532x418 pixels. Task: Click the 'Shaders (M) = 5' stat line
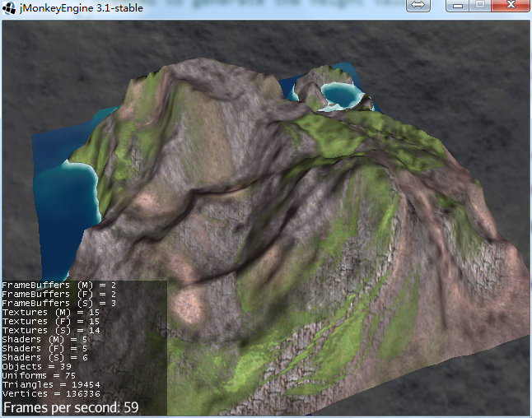coord(44,339)
